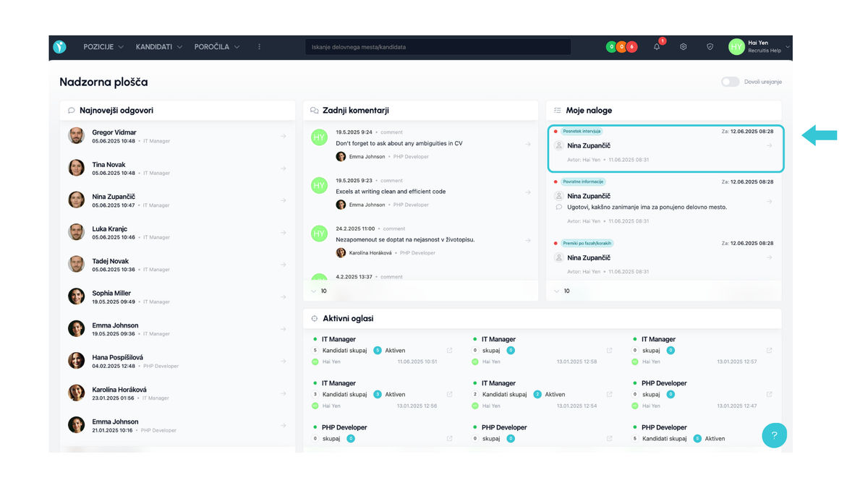Screen dimensions: 868x488
Task: Open external link for IT Manager 13.01.2025 12:57
Action: coord(769,351)
